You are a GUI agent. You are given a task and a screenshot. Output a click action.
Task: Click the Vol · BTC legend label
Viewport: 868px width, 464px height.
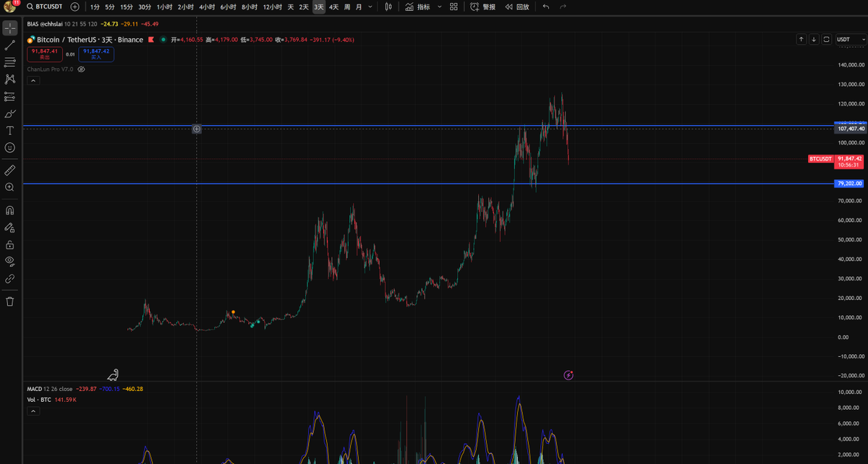tap(39, 399)
